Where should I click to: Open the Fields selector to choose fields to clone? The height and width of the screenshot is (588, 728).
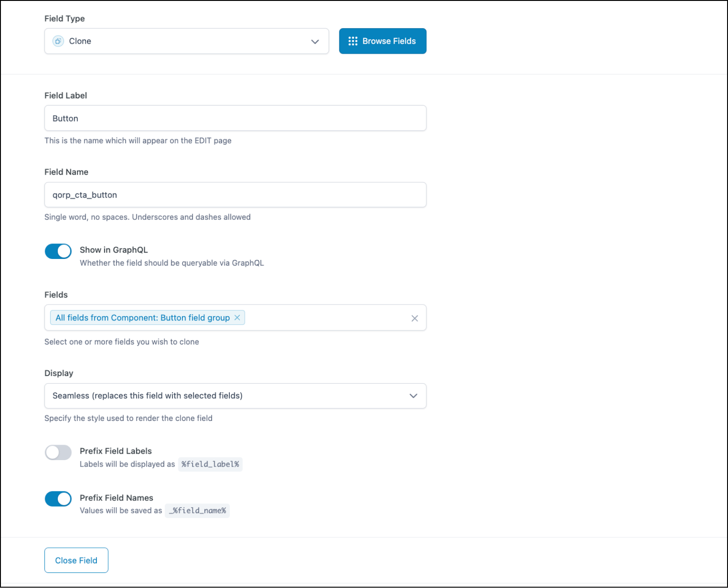click(328, 318)
